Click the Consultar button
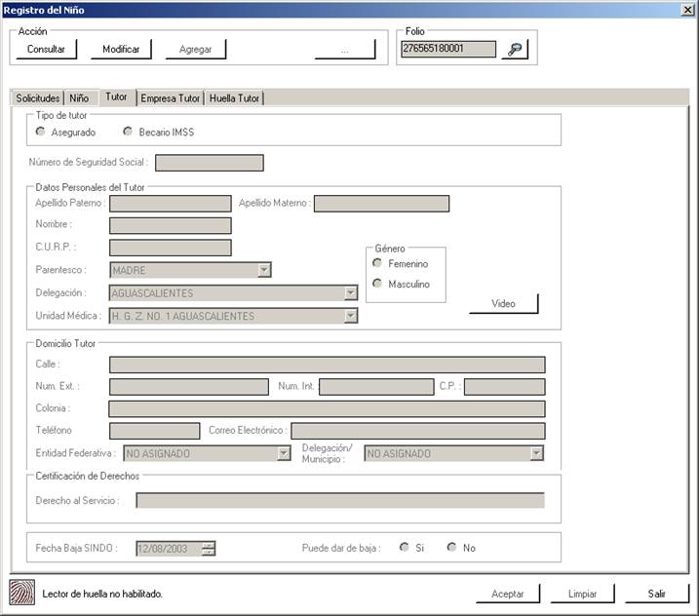The width and height of the screenshot is (699, 616). 47,49
